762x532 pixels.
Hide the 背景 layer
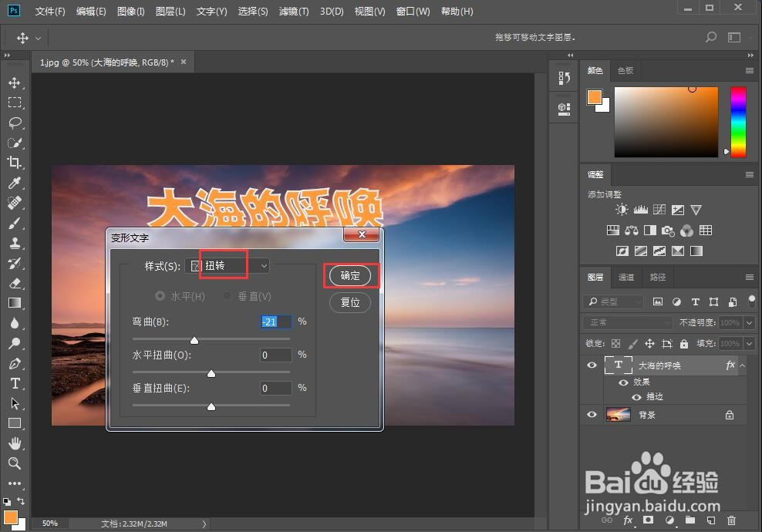(x=592, y=414)
